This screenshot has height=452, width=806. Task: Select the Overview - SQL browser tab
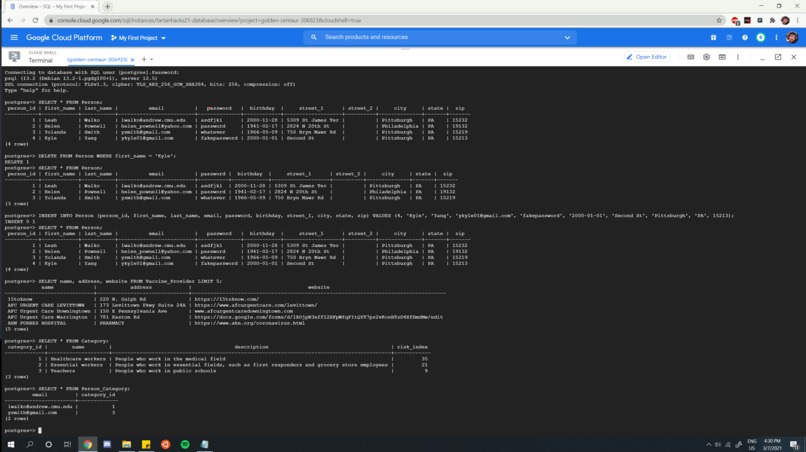50,7
